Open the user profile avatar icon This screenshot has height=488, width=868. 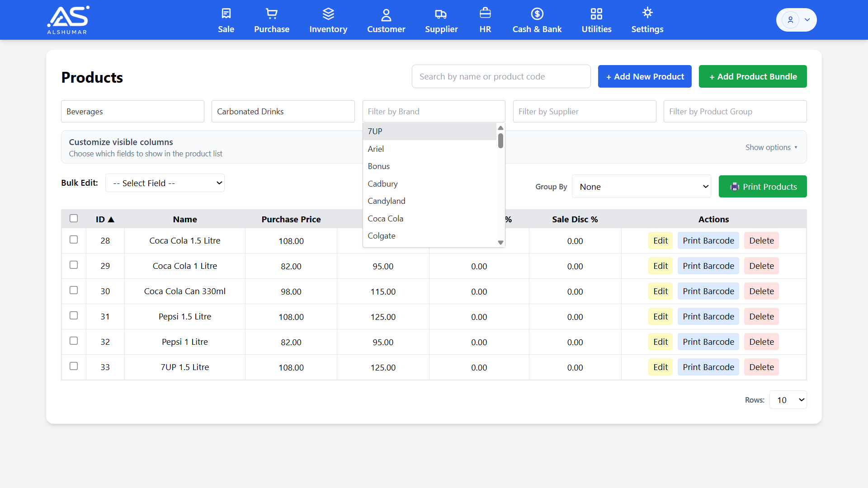pos(790,19)
